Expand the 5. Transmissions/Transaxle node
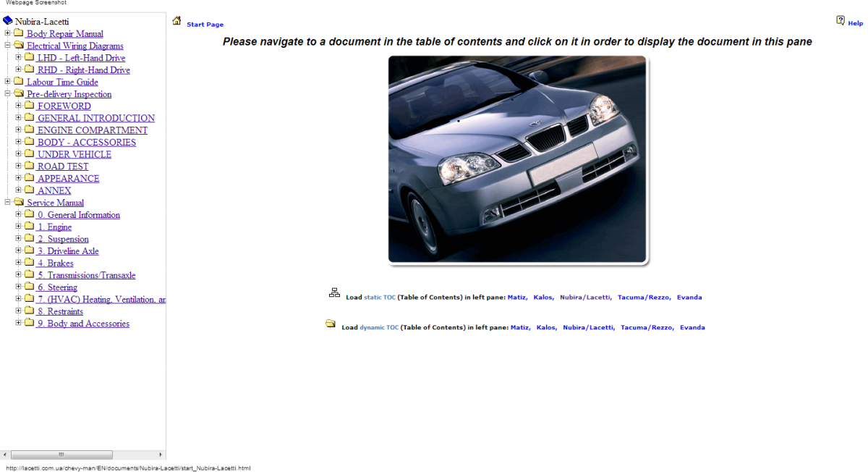This screenshot has width=868, height=472. [x=18, y=275]
